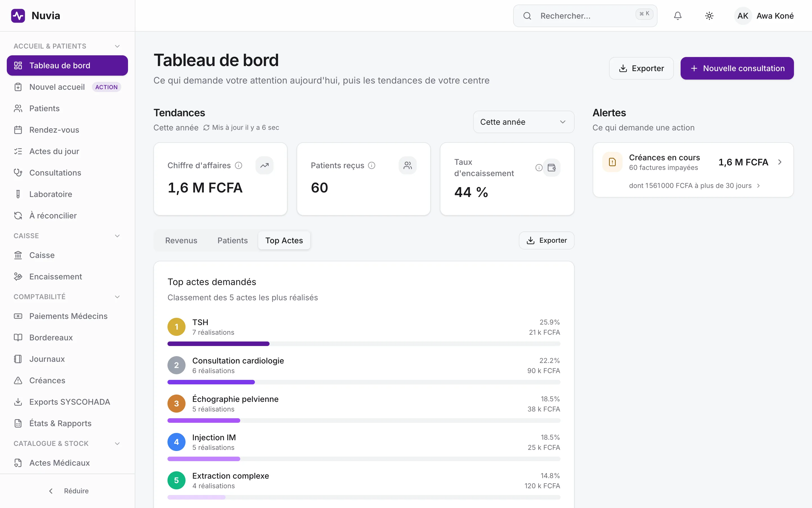Click the Laboratoire test tube icon
Viewport: 812px width, 508px height.
point(18,194)
